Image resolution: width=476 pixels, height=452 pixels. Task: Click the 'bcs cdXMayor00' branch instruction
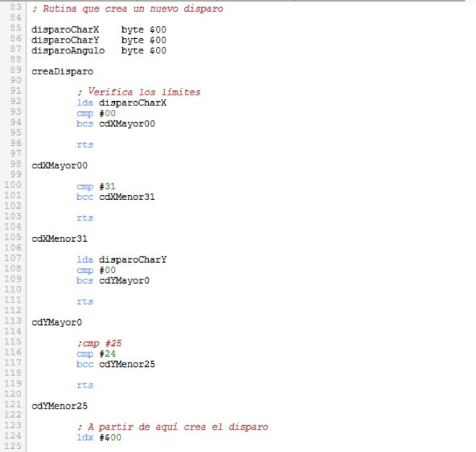(116, 123)
